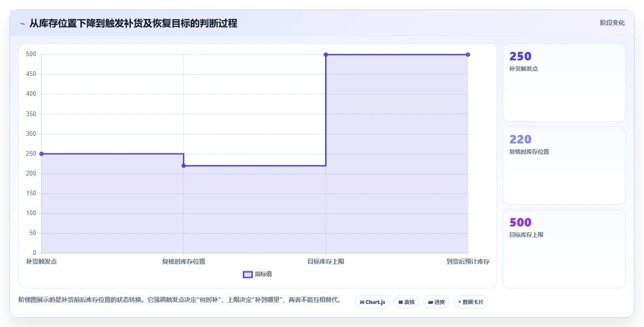Select the 表格 tag button
Viewport: 644px width, 327px height.
pyautogui.click(x=406, y=302)
